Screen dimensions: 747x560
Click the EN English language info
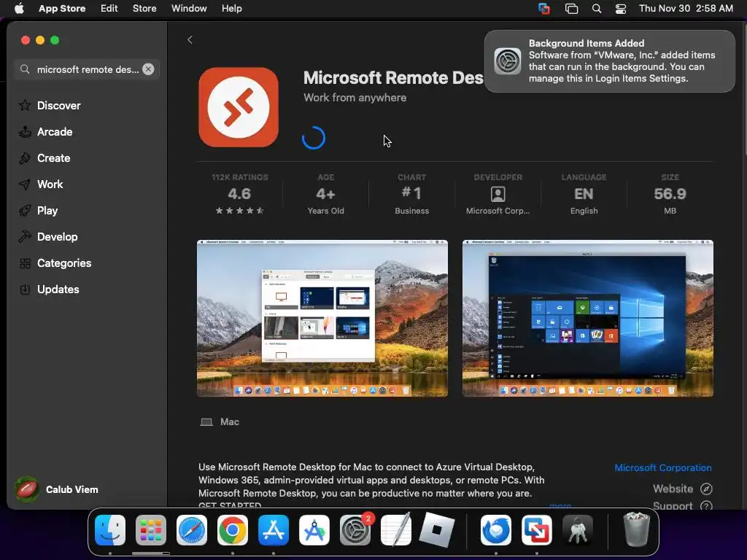[x=584, y=194]
